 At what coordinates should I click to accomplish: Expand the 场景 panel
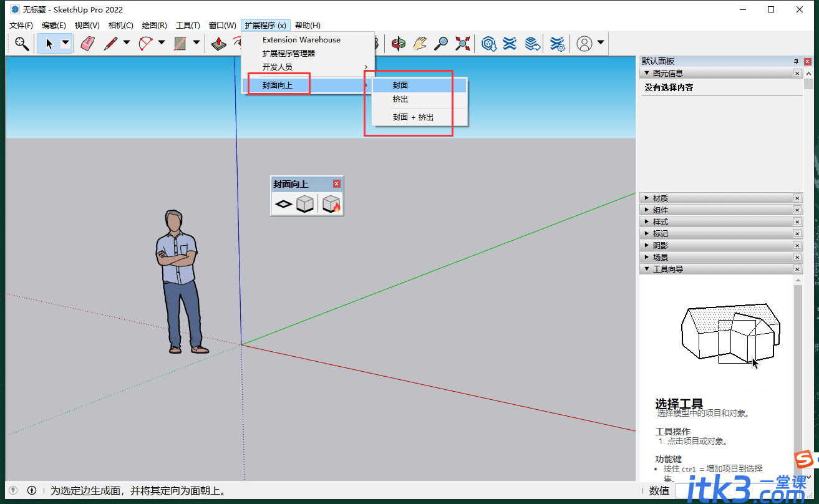pyautogui.click(x=647, y=257)
